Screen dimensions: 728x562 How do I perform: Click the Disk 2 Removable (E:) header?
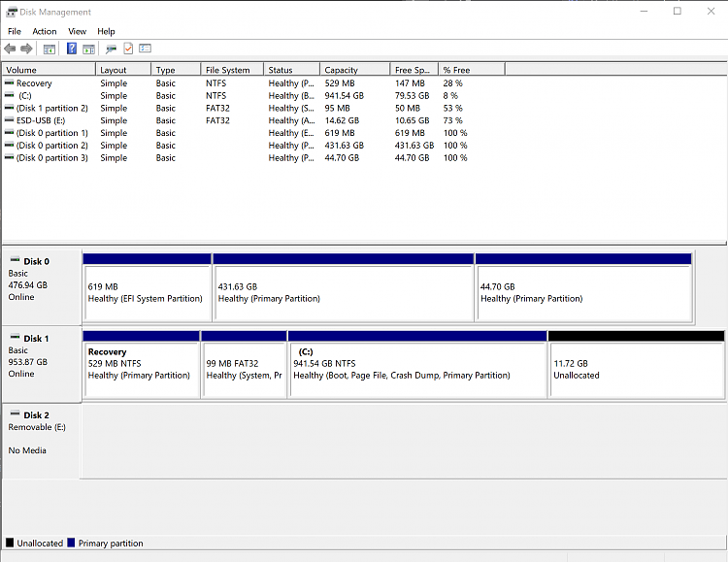[x=42, y=441]
